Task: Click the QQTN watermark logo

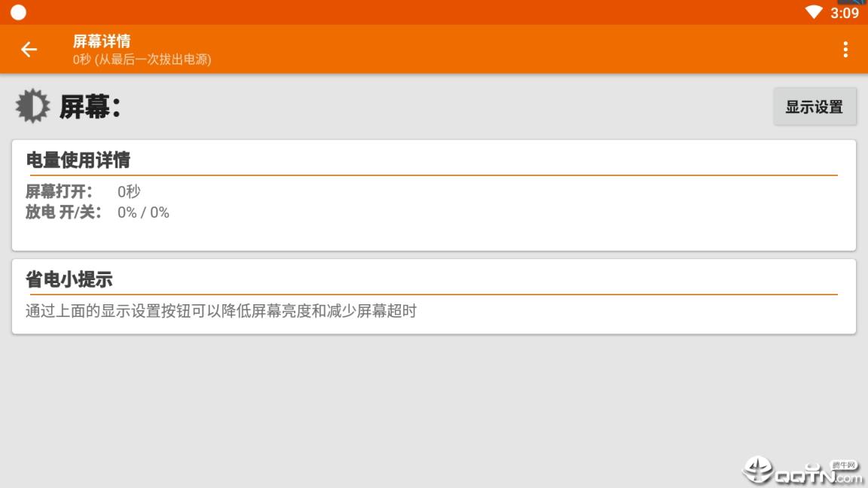Action: pyautogui.click(x=802, y=470)
